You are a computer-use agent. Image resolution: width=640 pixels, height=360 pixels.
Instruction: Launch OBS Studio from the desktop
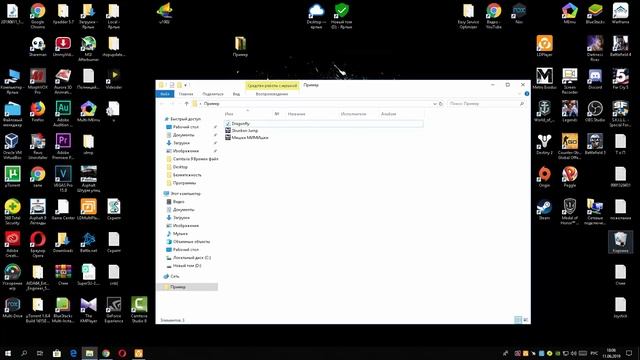pos(595,111)
